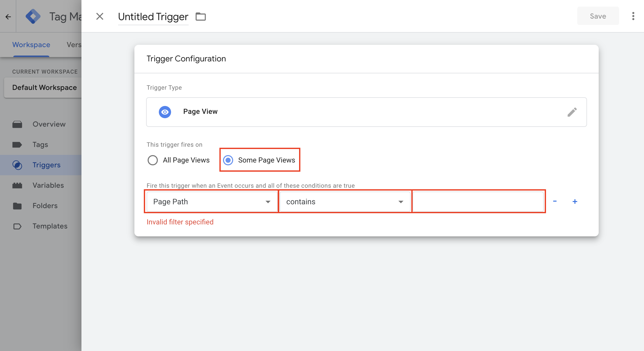
Task: Close the trigger editor panel
Action: (x=100, y=17)
